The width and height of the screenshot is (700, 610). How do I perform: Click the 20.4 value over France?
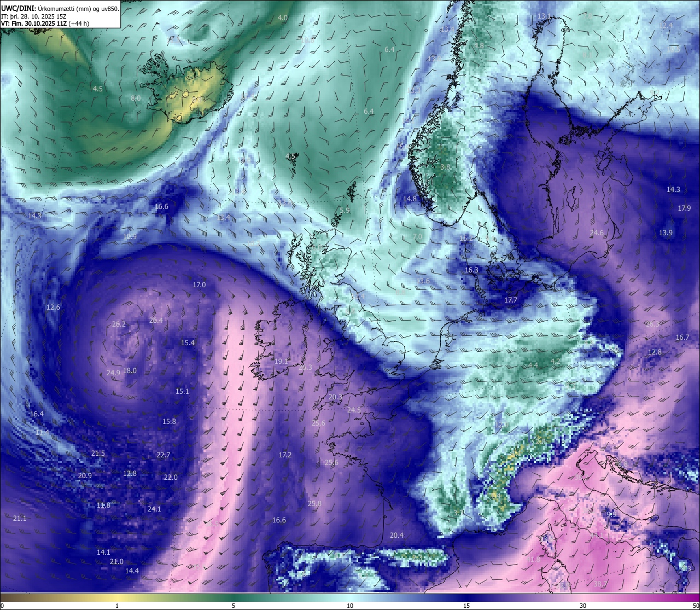[x=396, y=536]
